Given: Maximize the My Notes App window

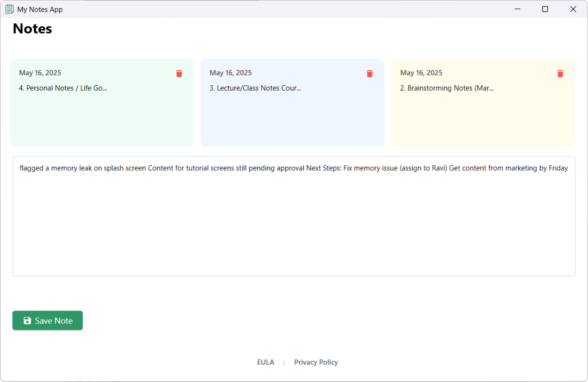Looking at the screenshot, I should click(x=545, y=9).
